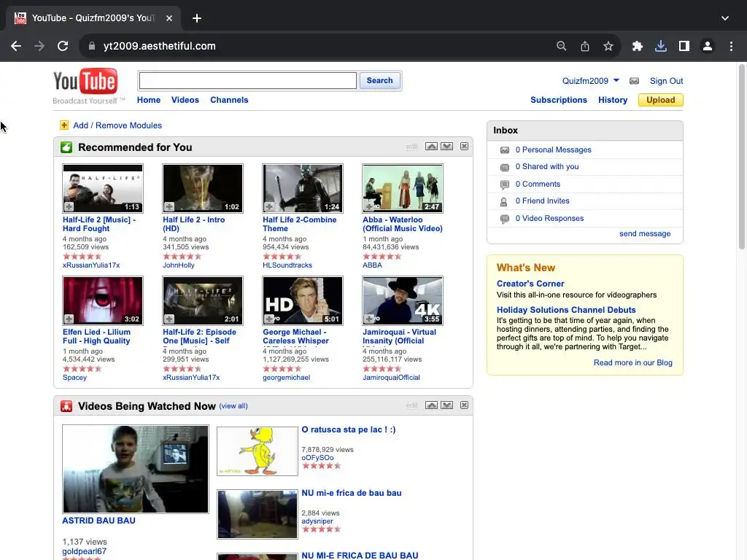Open the browser extensions puzzle icon
The height and width of the screenshot is (560, 747).
tap(637, 46)
